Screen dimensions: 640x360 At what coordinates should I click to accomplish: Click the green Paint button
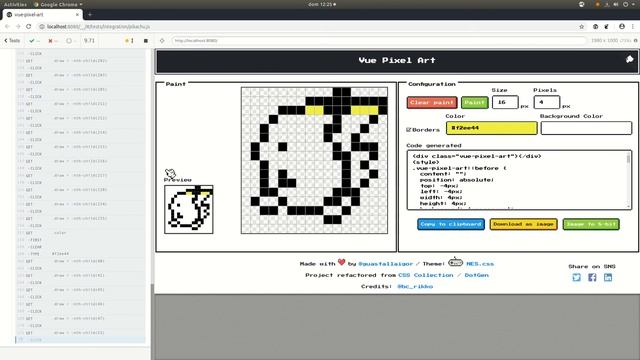coord(474,102)
